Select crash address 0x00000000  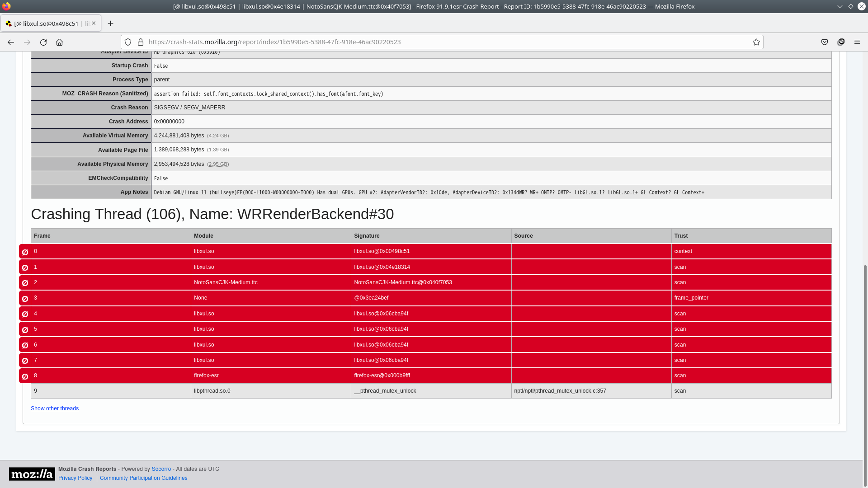coord(169,122)
